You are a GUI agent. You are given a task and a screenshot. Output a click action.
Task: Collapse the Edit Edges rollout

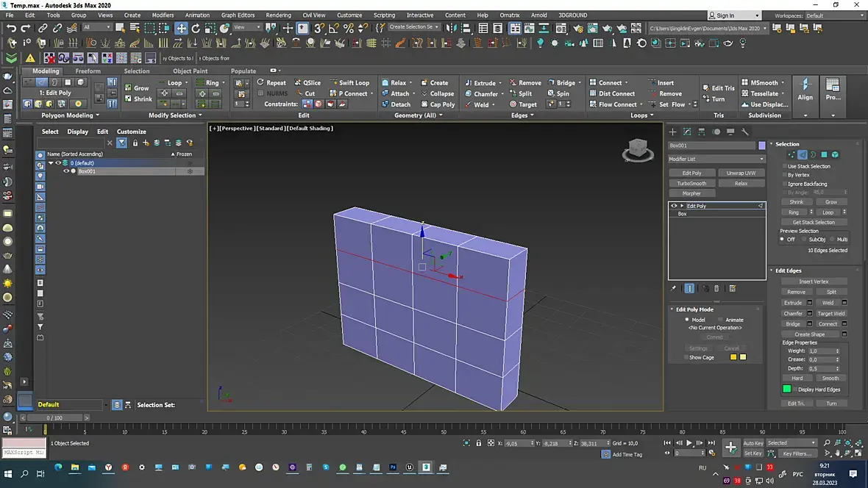tap(789, 270)
